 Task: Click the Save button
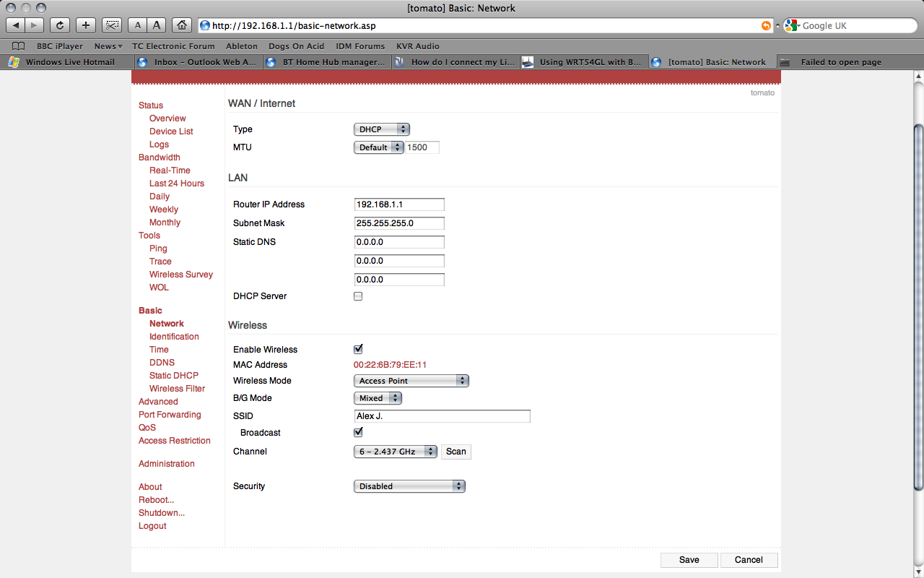coord(689,560)
